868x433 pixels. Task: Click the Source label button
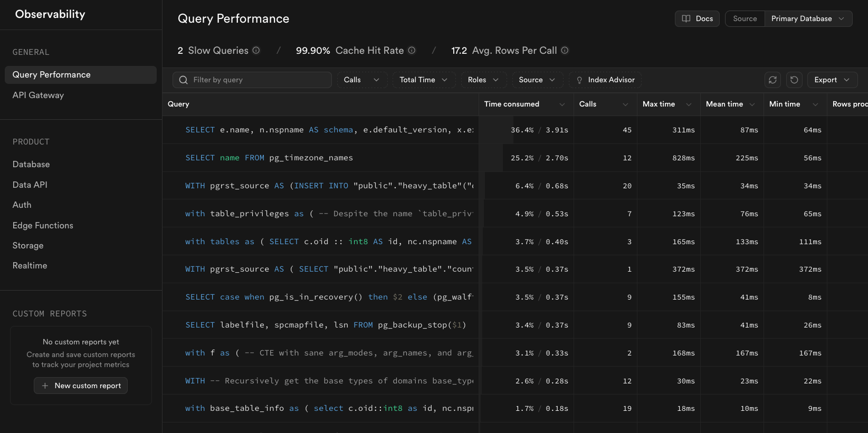click(x=745, y=18)
